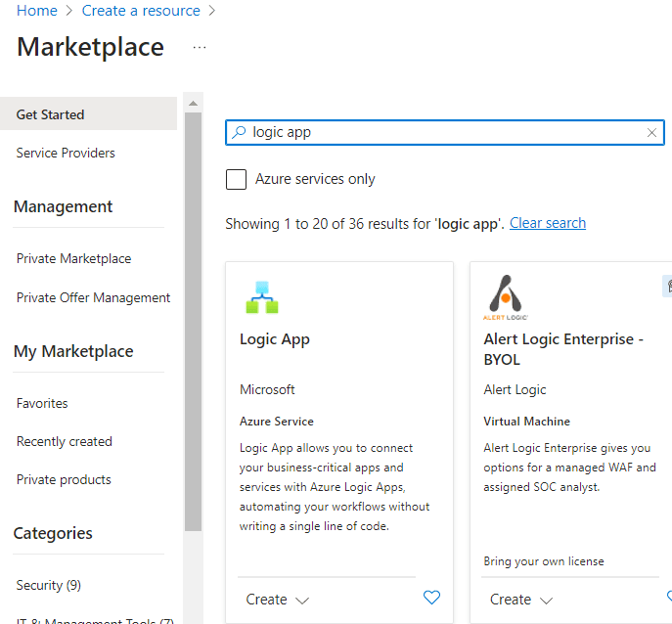This screenshot has width=672, height=624.
Task: Click the results count text
Action: (x=365, y=224)
